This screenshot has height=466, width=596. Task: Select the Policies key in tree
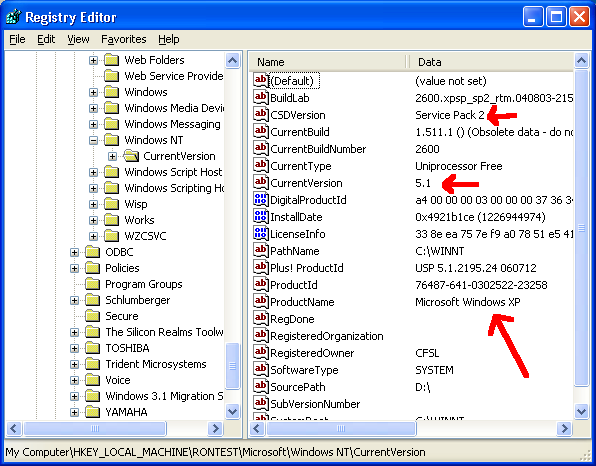[x=122, y=268]
